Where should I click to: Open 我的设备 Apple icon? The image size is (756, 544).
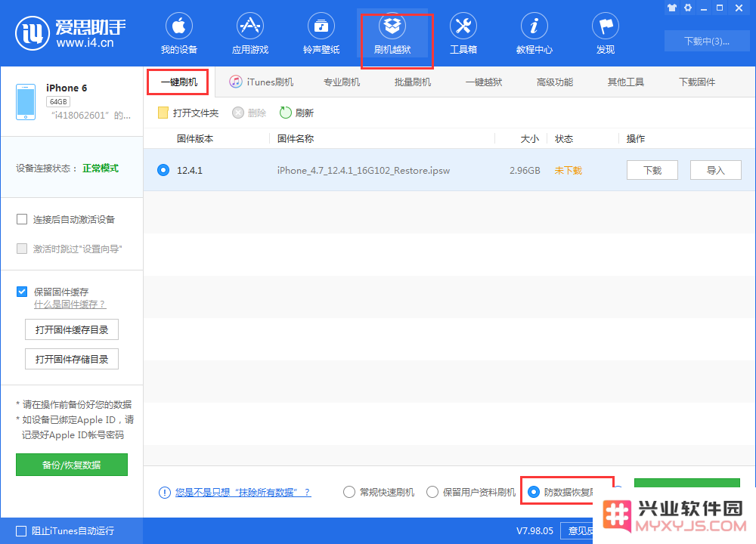179,26
